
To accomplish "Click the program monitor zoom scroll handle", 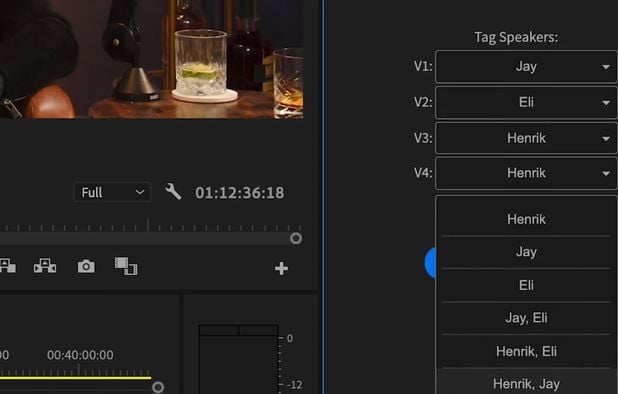I will point(296,238).
